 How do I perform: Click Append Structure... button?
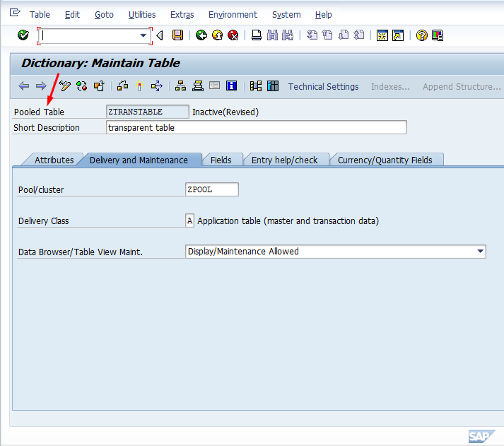462,86
